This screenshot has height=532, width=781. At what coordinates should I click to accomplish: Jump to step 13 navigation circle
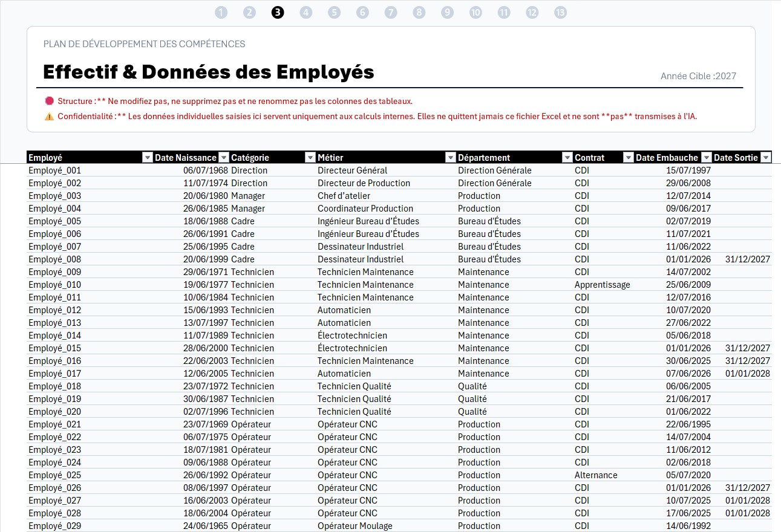[x=561, y=12]
